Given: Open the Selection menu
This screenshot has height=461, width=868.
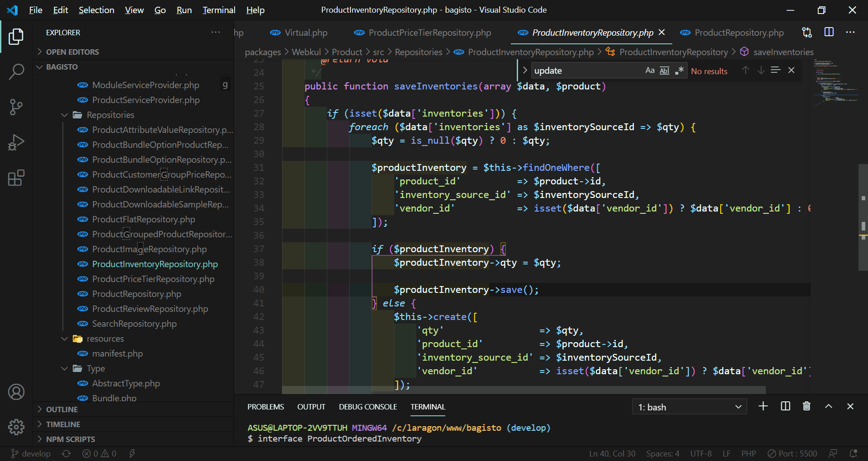Looking at the screenshot, I should click(96, 10).
